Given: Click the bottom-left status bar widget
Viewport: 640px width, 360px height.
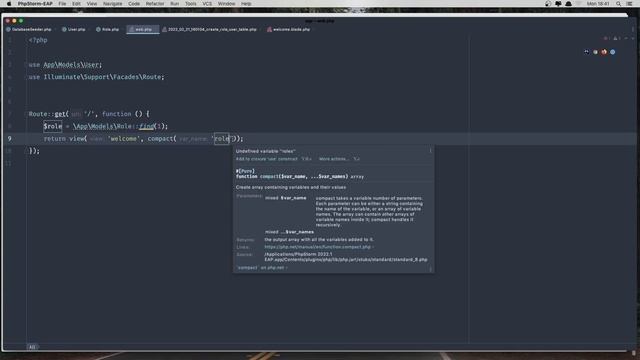Looking at the screenshot, I should coord(32,347).
